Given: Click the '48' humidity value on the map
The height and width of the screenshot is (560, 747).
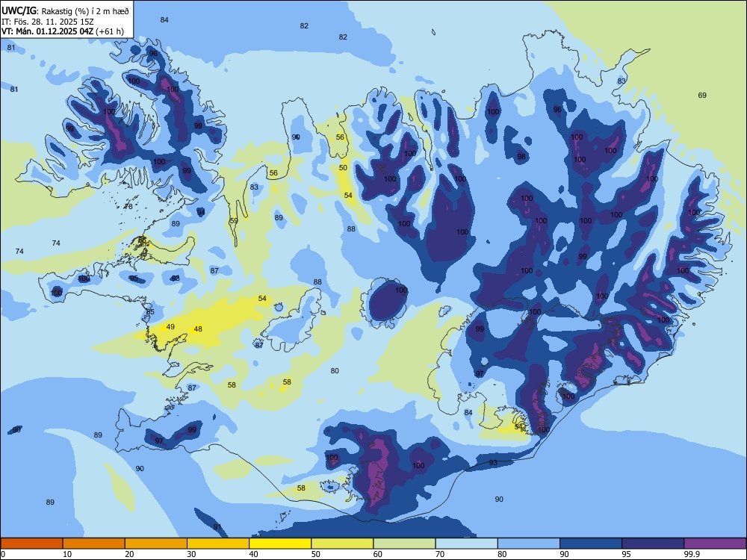Looking at the screenshot, I should (x=198, y=329).
